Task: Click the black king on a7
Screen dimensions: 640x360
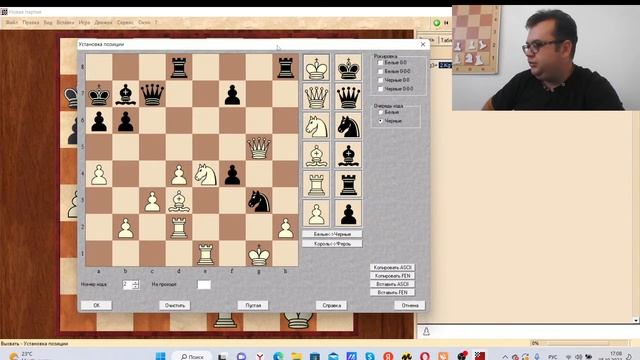Action: click(99, 94)
